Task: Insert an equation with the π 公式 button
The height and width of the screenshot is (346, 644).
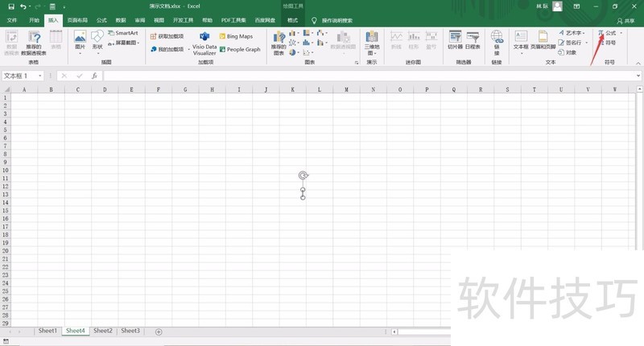Action: point(607,33)
